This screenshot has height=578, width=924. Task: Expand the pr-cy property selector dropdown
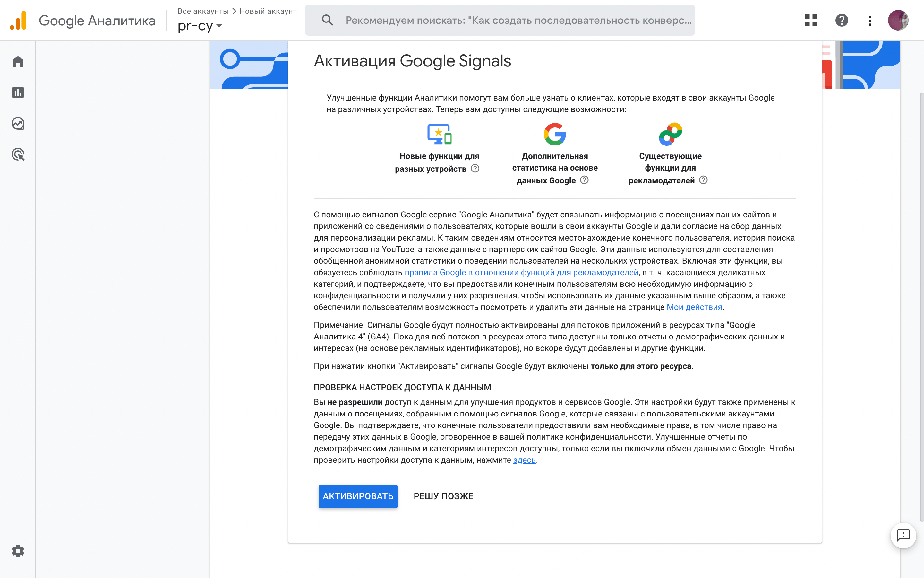coord(200,26)
